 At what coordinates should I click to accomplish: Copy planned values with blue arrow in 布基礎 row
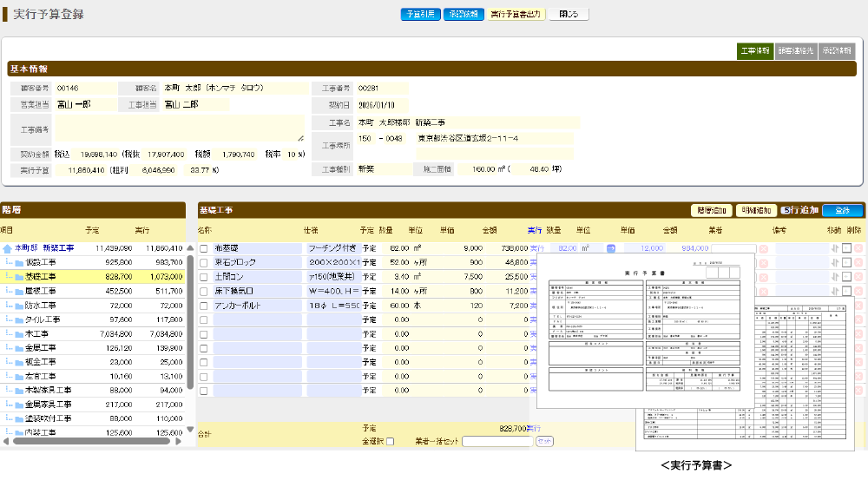(611, 248)
